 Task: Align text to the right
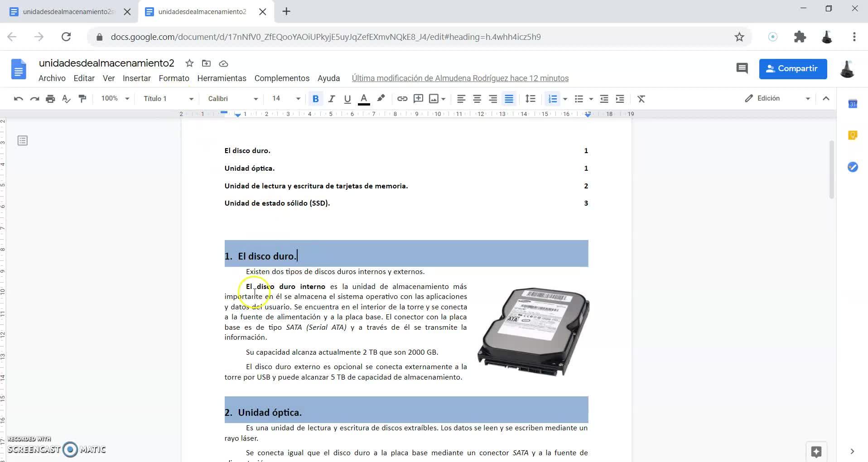[493, 99]
